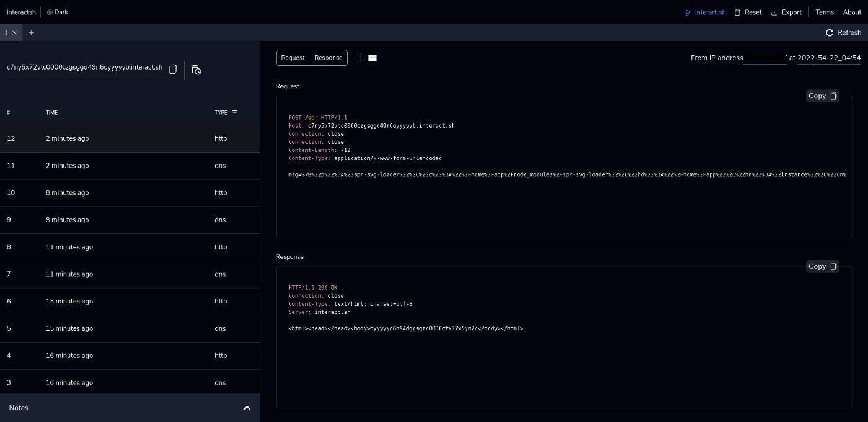Switch to stacked rows view layout
868x422 pixels.
click(373, 58)
